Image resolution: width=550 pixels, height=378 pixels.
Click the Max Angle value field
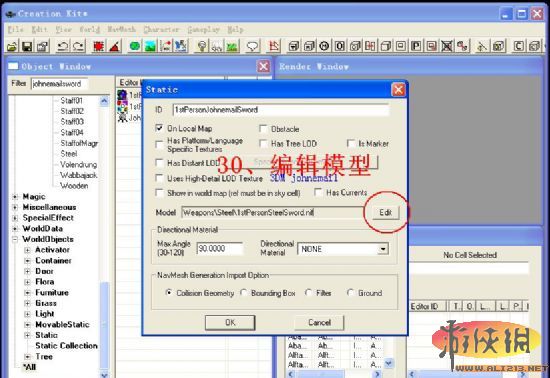click(x=220, y=249)
